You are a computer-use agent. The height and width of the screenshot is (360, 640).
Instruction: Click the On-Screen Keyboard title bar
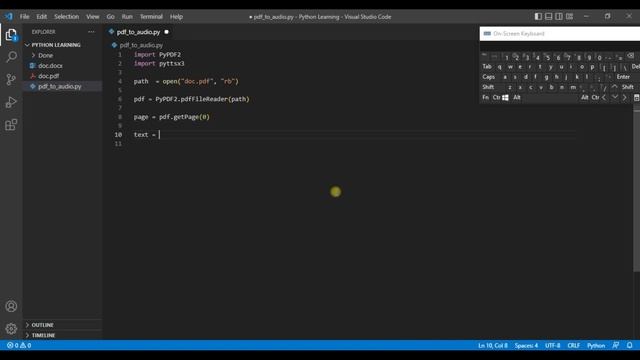pos(560,33)
